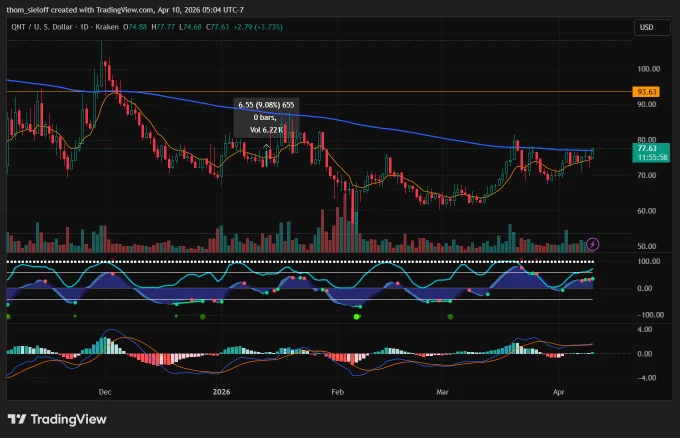Click the purple lightning bolt icon
The image size is (680, 438).
592,244
